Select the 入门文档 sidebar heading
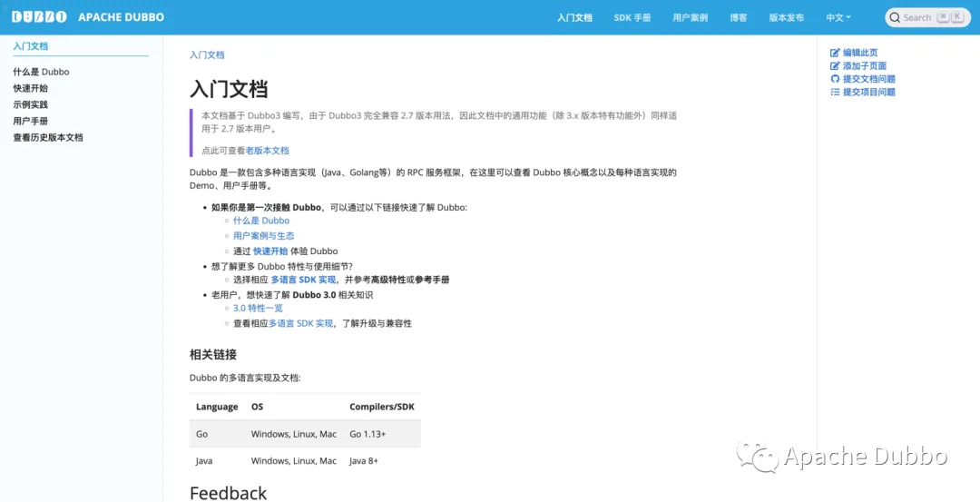Viewport: 980px width, 502px height. tap(31, 45)
